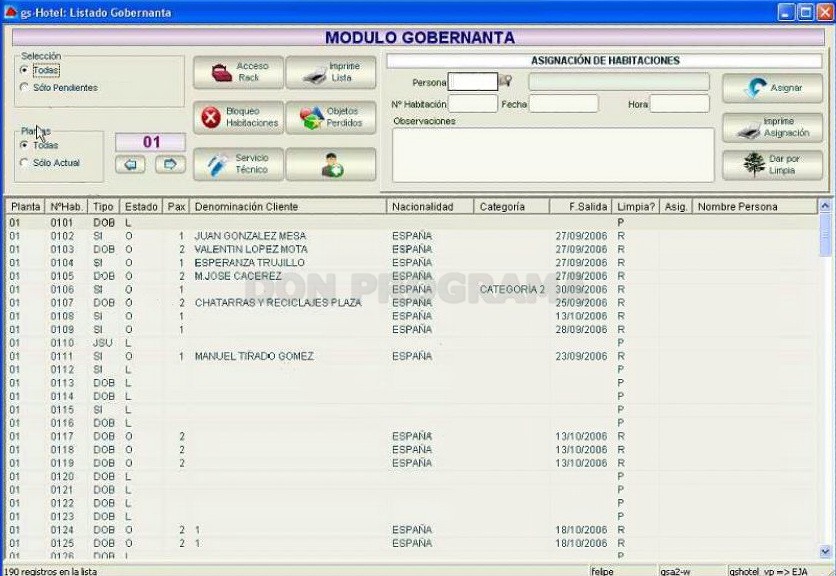Image resolution: width=836 pixels, height=576 pixels.
Task: Click the Persona input field
Action: [x=473, y=82]
